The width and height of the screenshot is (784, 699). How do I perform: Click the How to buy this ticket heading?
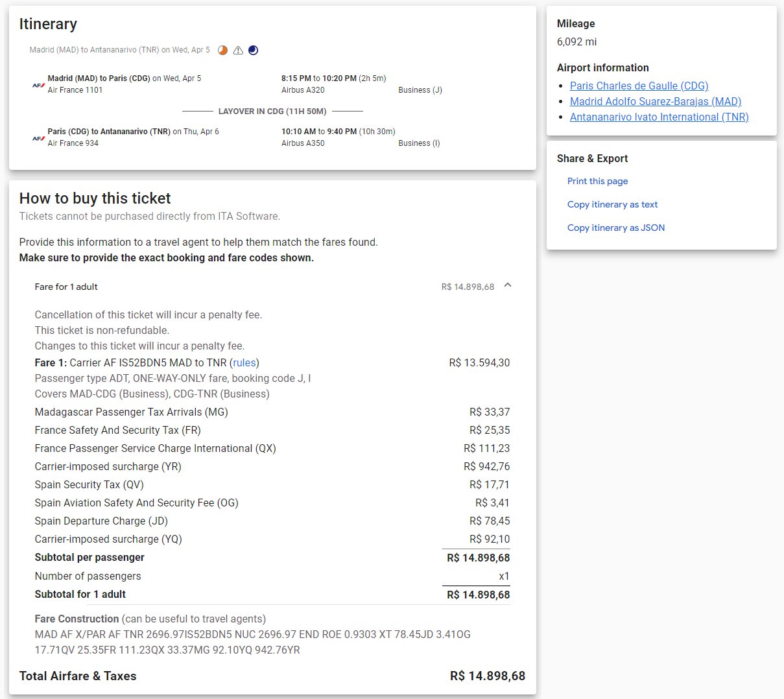(95, 198)
